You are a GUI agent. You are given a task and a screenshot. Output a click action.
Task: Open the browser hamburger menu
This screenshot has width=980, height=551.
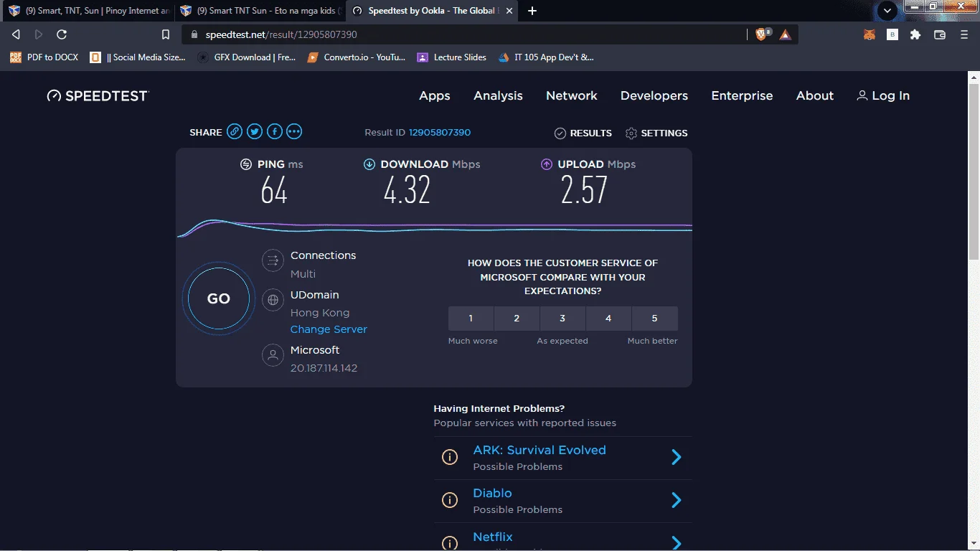pyautogui.click(x=964, y=34)
